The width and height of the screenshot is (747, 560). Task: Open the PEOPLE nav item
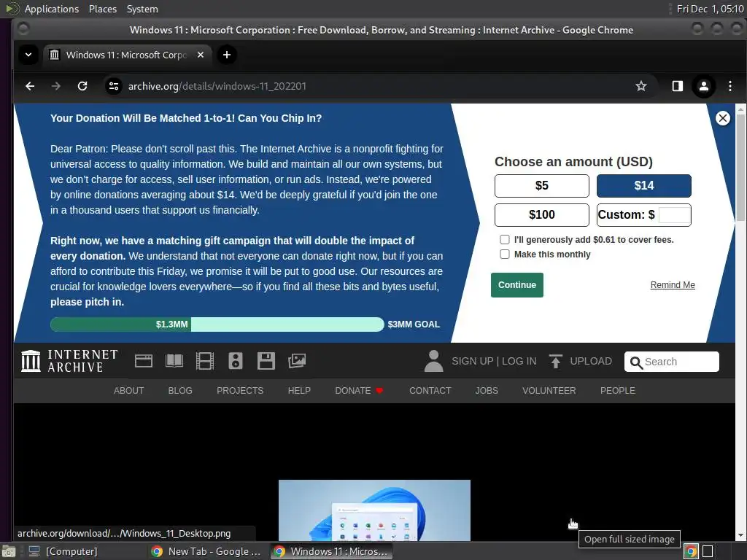pos(617,391)
